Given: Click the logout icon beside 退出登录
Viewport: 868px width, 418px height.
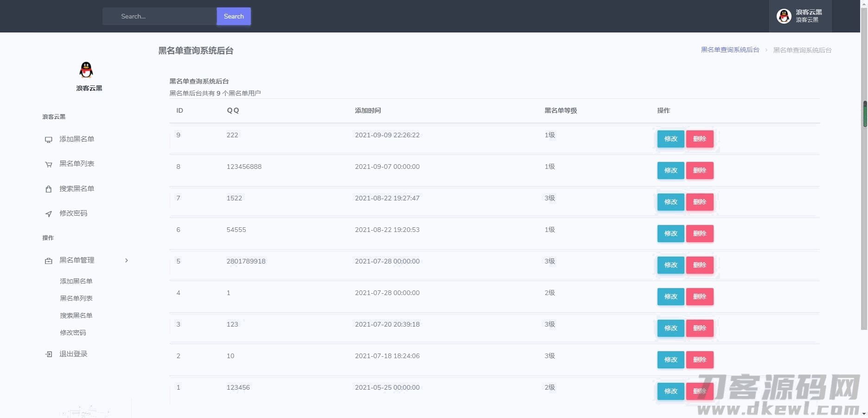Looking at the screenshot, I should [48, 354].
